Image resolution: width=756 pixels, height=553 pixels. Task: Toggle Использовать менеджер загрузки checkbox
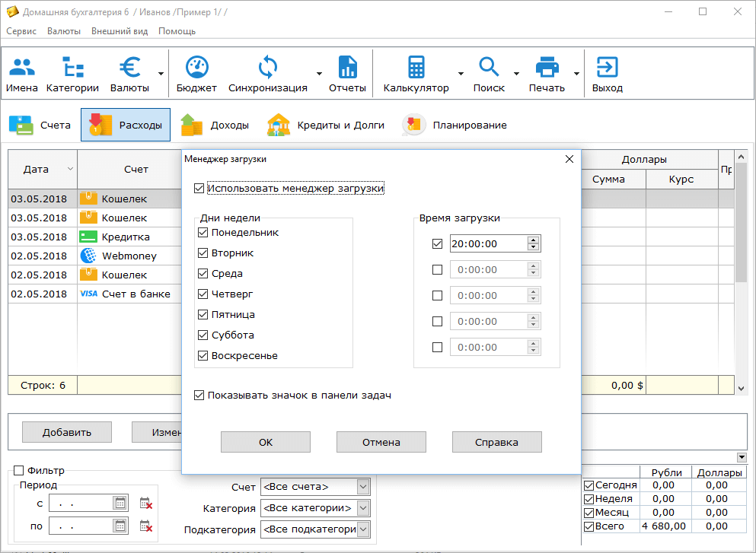point(199,189)
